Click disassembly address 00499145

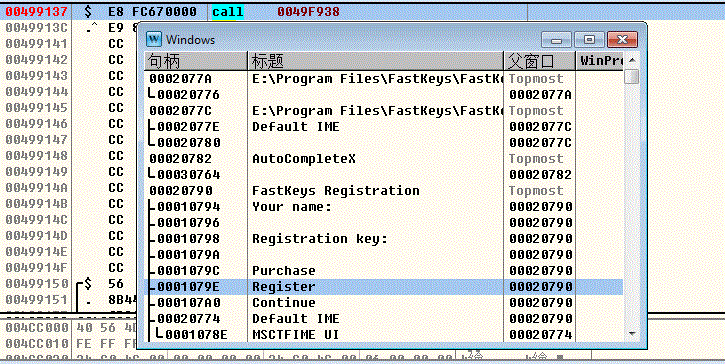(x=37, y=108)
